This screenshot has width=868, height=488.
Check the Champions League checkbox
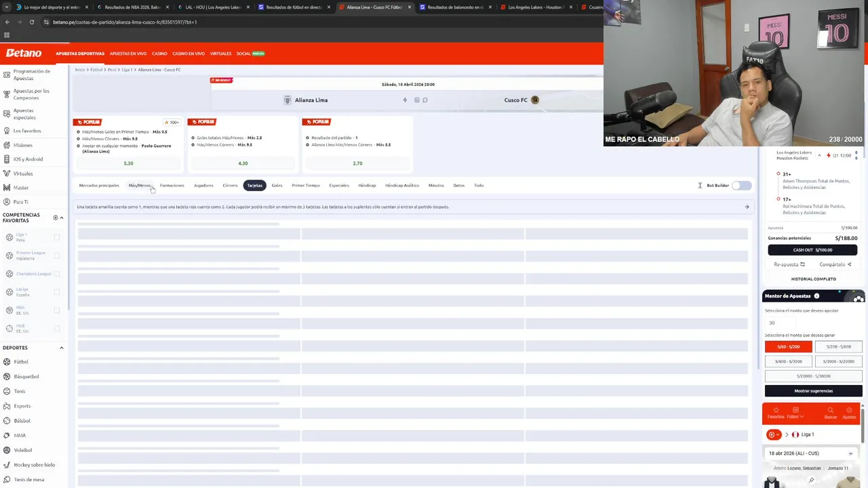click(57, 274)
